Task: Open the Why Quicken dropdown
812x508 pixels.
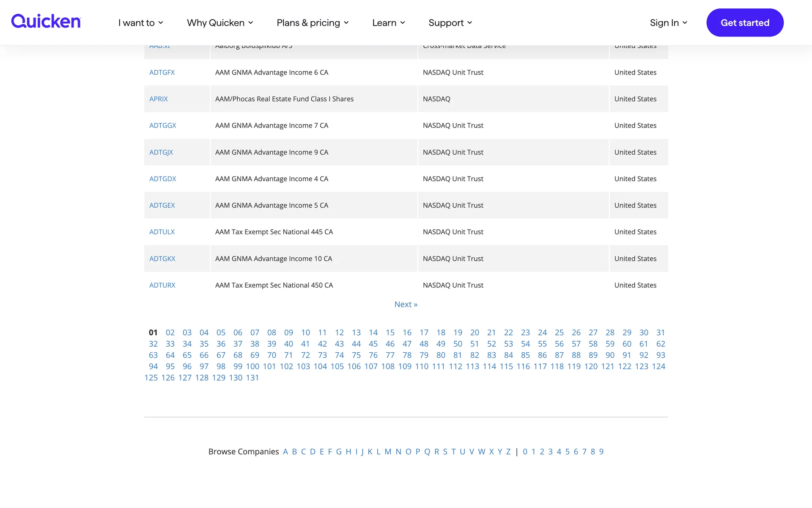Action: [x=220, y=23]
